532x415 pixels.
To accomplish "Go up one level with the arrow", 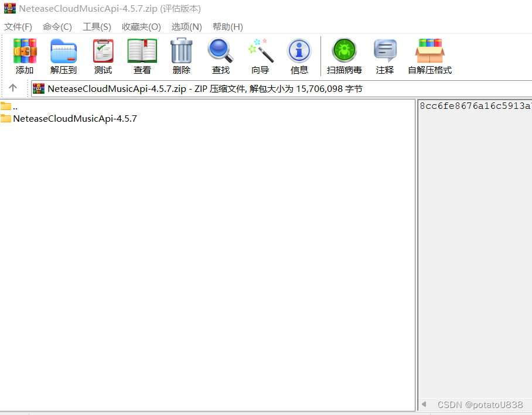I will click(x=13, y=88).
